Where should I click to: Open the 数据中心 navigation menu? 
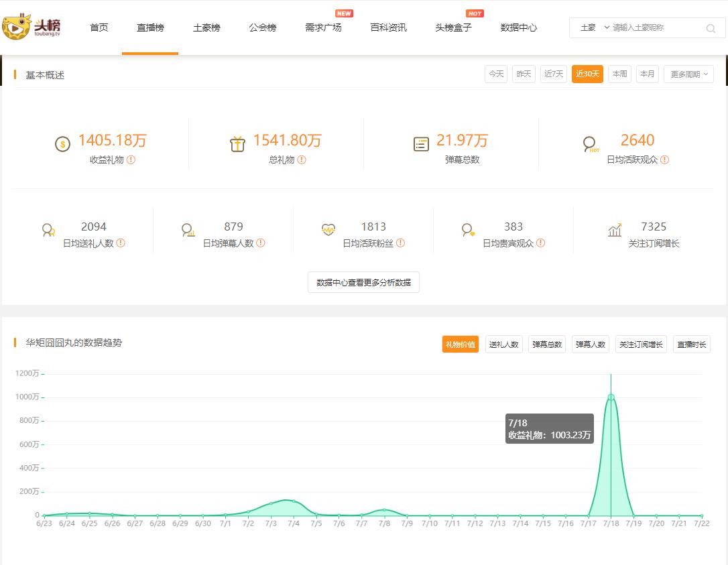[x=518, y=27]
